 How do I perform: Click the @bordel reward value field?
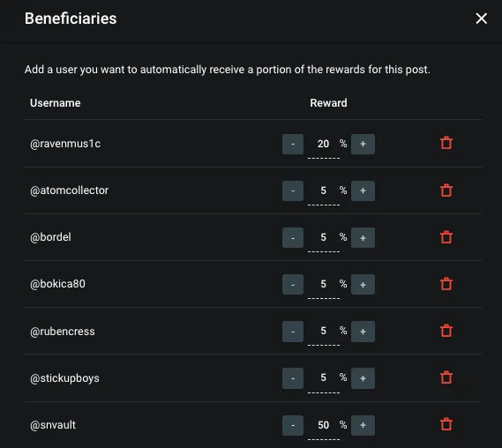pyautogui.click(x=324, y=240)
